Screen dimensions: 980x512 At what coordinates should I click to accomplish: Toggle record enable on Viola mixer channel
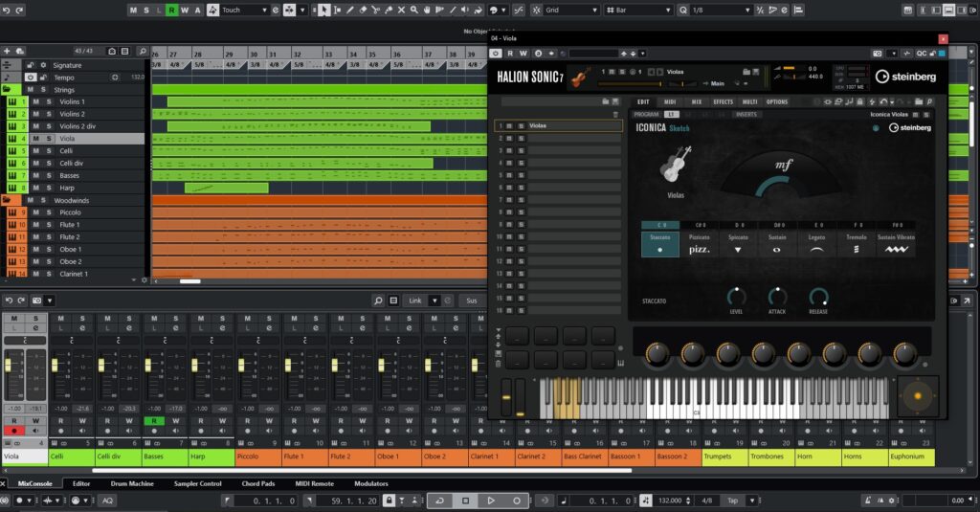[x=13, y=431]
